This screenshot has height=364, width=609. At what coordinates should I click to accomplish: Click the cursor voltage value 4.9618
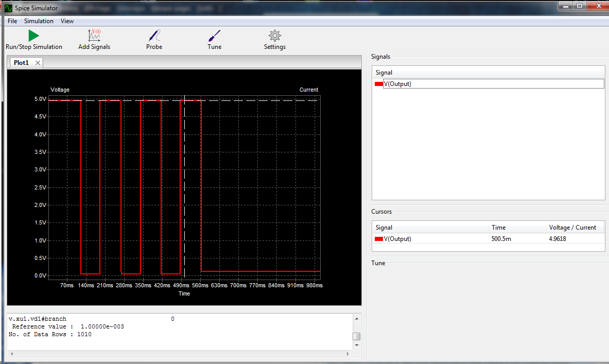(x=558, y=239)
